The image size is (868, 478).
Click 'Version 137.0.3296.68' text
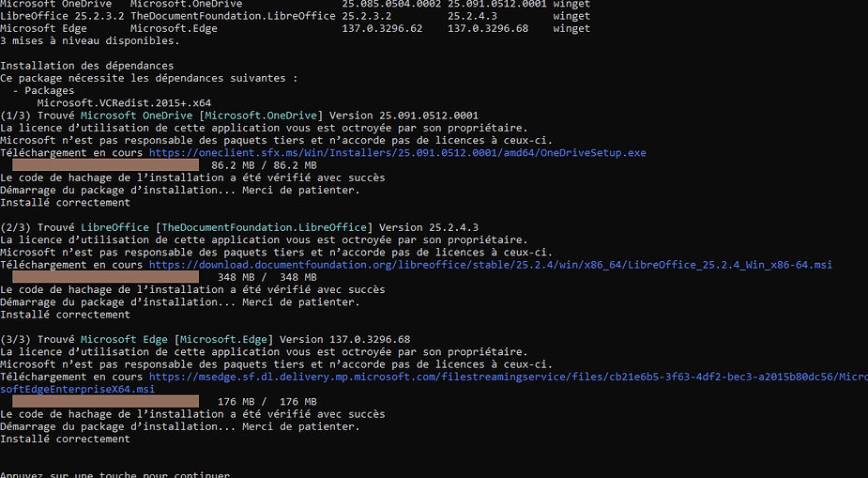[345, 340]
